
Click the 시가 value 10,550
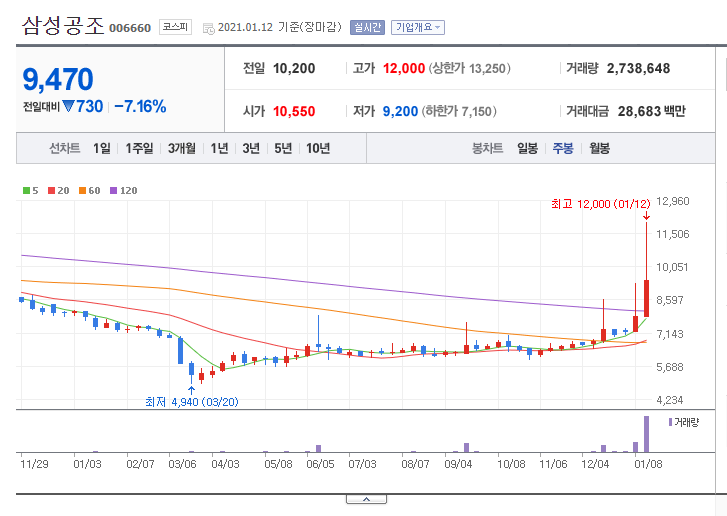point(294,111)
